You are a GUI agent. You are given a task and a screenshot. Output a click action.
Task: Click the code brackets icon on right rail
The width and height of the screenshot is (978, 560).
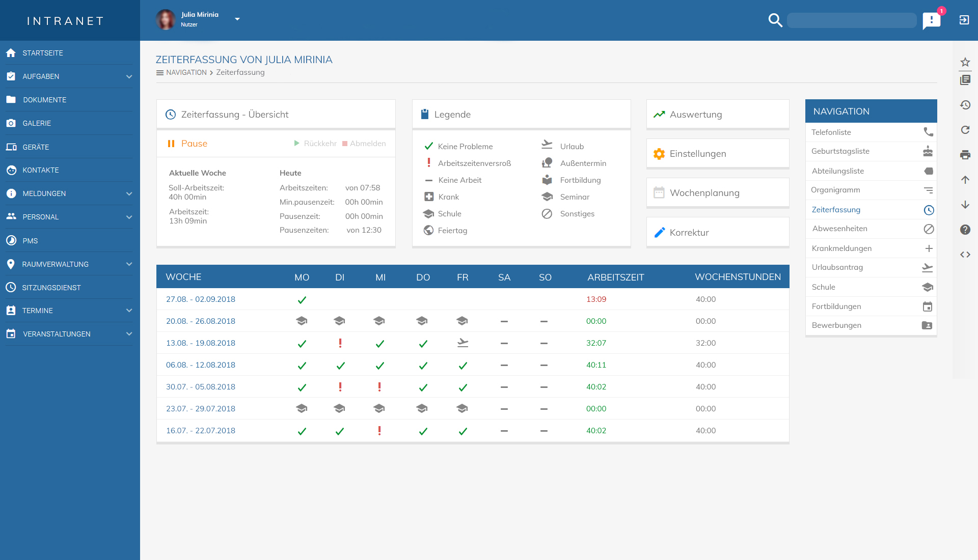[965, 255]
